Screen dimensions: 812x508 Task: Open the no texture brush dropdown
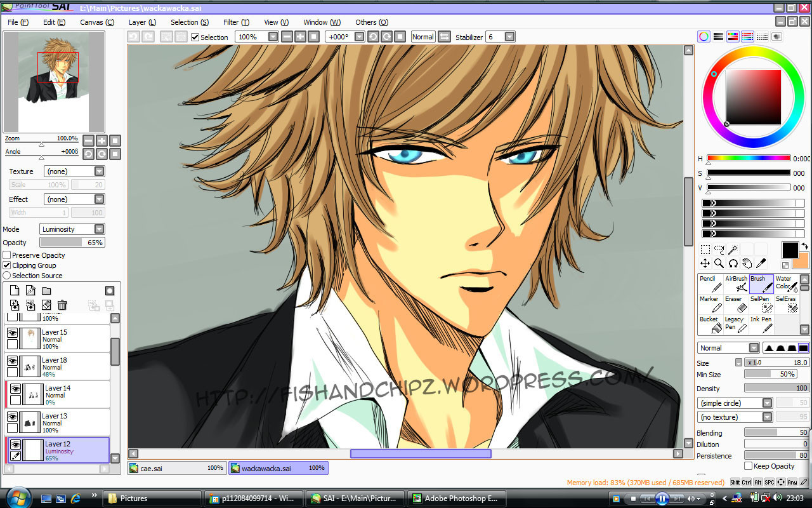[x=735, y=417]
